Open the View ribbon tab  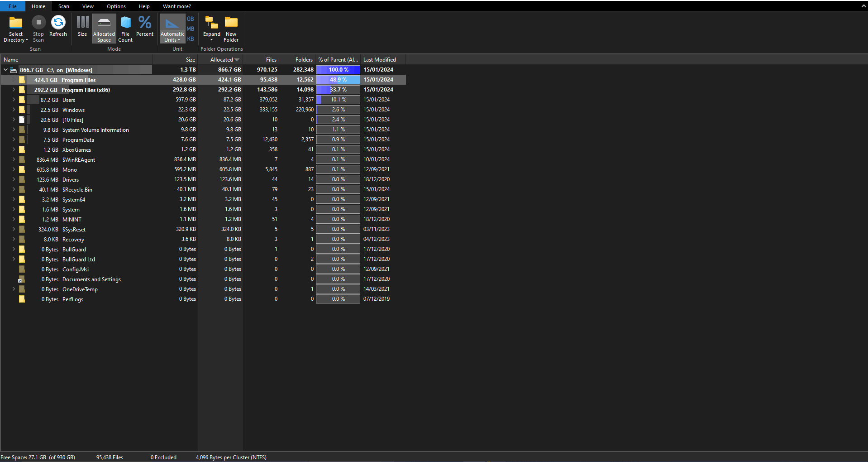click(x=88, y=6)
